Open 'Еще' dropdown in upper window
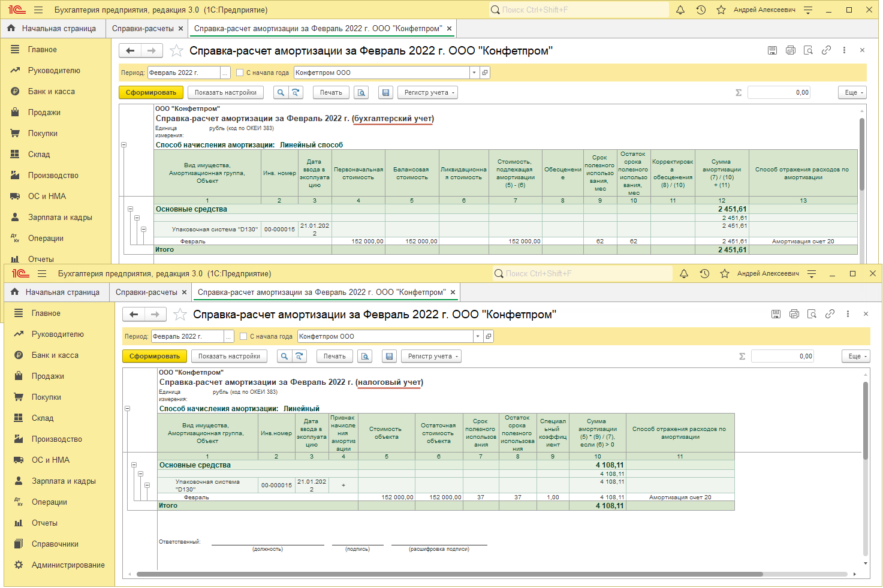Viewport: 883px width, 588px height. coord(852,92)
